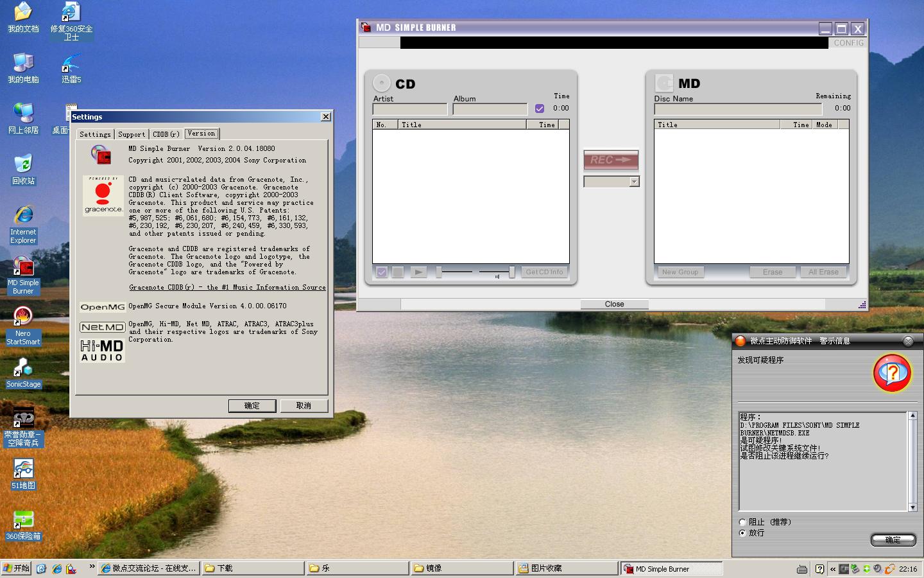Launch the MD Simple Burner desktop shortcut

pyautogui.click(x=23, y=276)
